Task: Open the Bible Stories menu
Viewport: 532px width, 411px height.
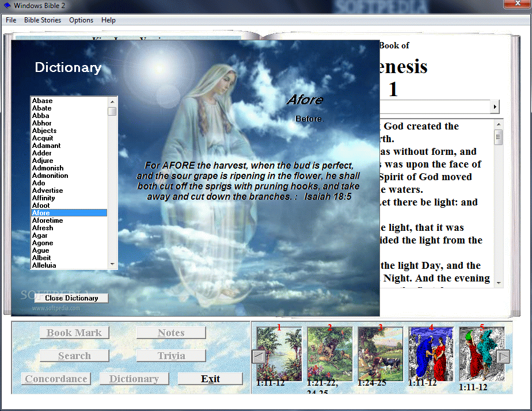Action: click(x=43, y=20)
